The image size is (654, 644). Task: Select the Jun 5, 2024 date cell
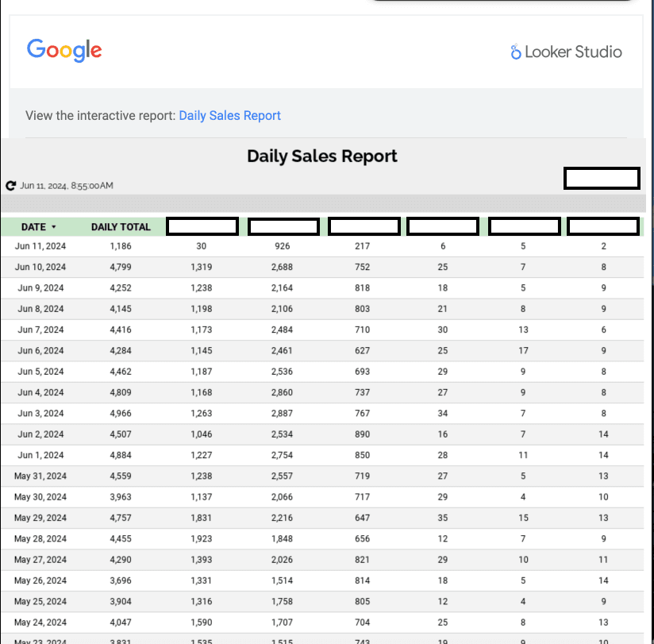click(x=40, y=372)
